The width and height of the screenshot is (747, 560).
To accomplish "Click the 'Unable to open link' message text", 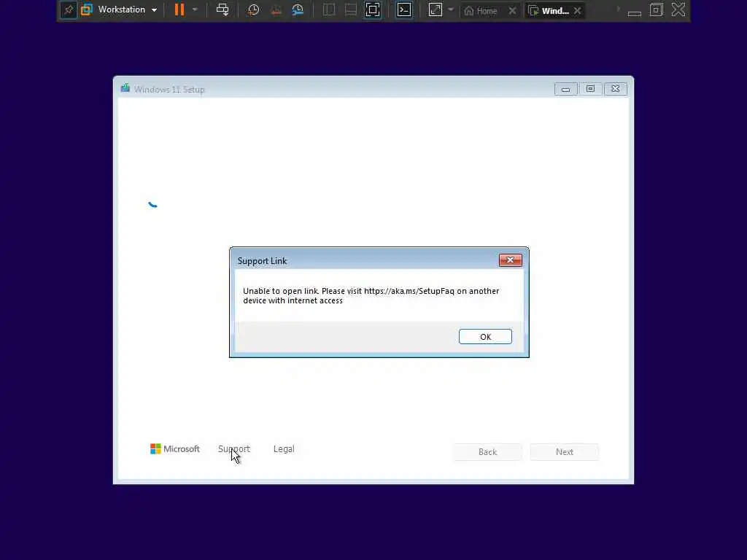I will coord(371,296).
